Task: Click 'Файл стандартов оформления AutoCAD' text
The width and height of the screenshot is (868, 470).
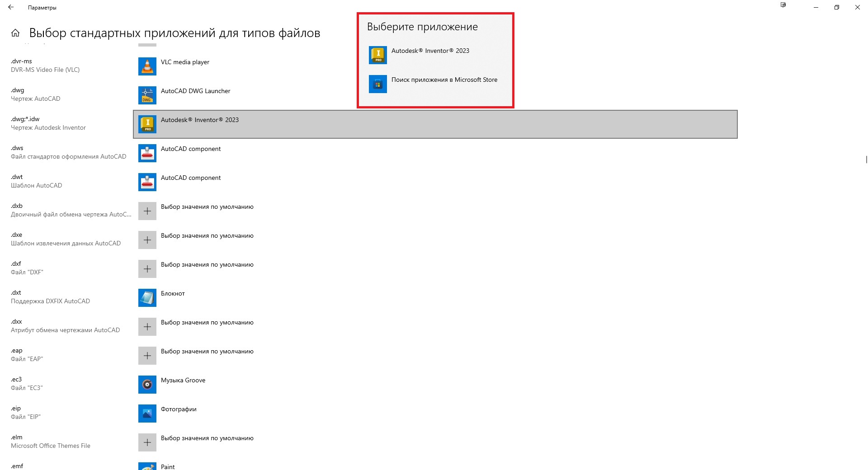Action: [69, 156]
